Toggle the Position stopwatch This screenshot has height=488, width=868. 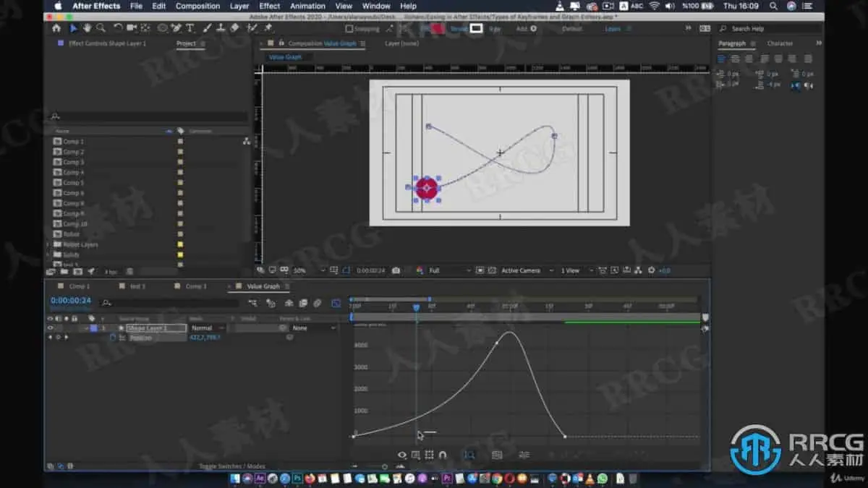[x=113, y=338]
